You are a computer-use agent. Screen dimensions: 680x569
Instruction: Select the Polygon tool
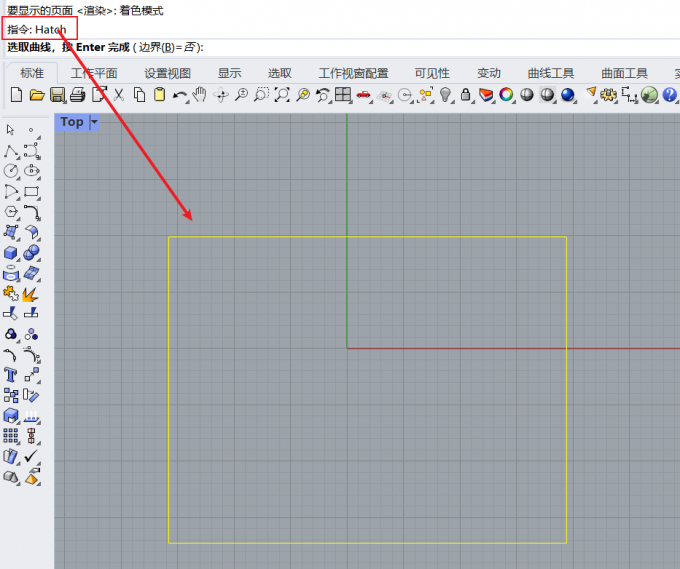11,212
